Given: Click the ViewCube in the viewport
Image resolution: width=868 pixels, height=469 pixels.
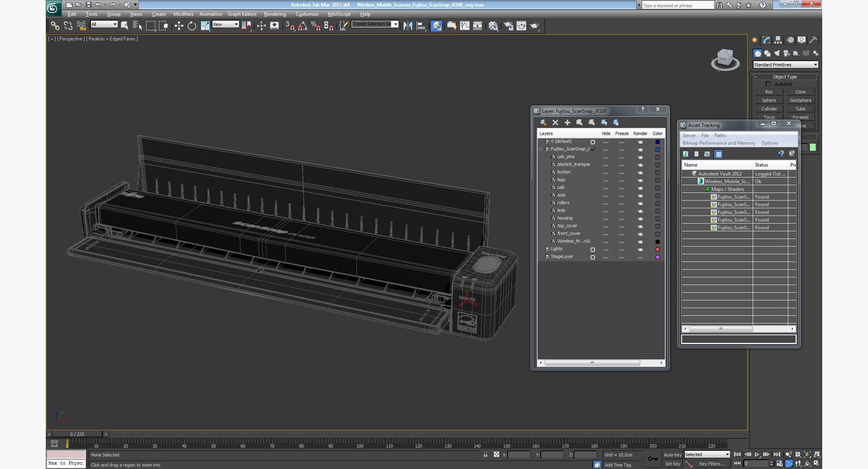Looking at the screenshot, I should click(725, 59).
